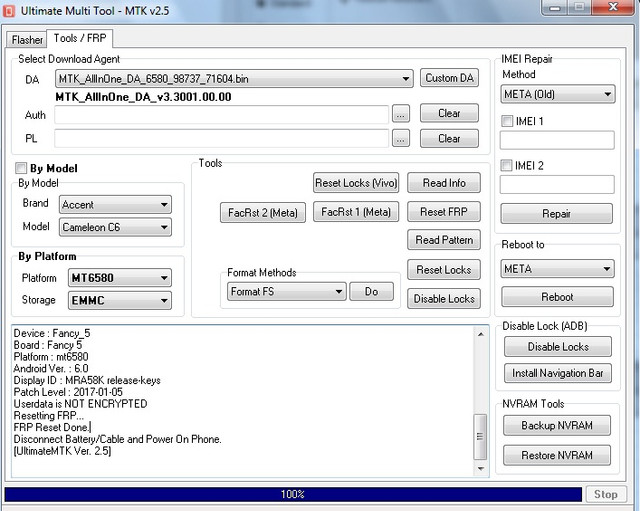The height and width of the screenshot is (511, 640).
Task: Click MTK_AllInOne_DA_v3.3001.00.00 version text
Action: (143, 97)
